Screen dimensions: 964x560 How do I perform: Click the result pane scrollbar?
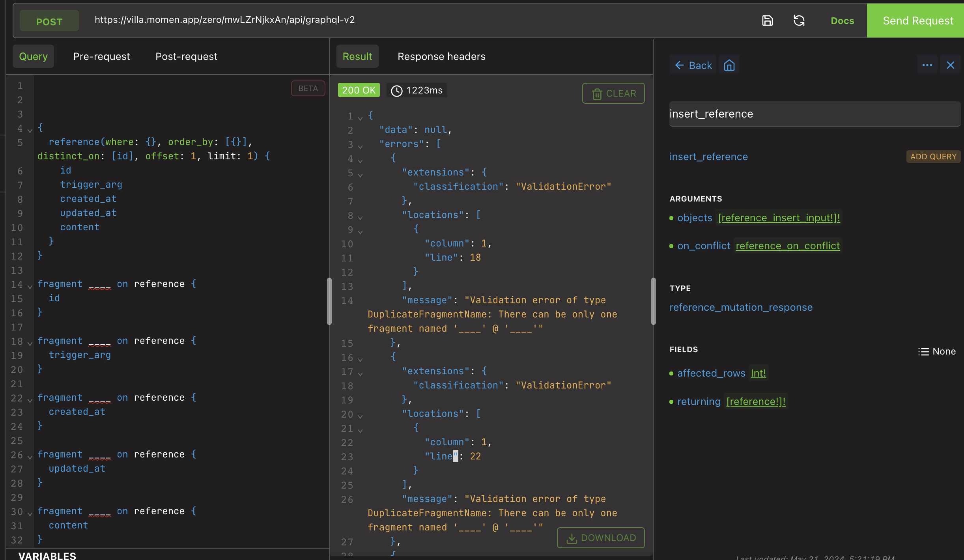click(653, 301)
